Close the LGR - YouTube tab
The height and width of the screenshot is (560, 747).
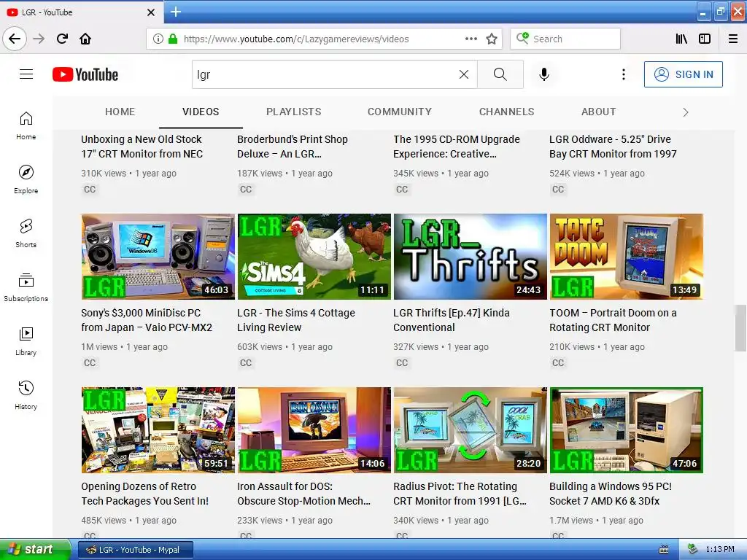pos(151,12)
